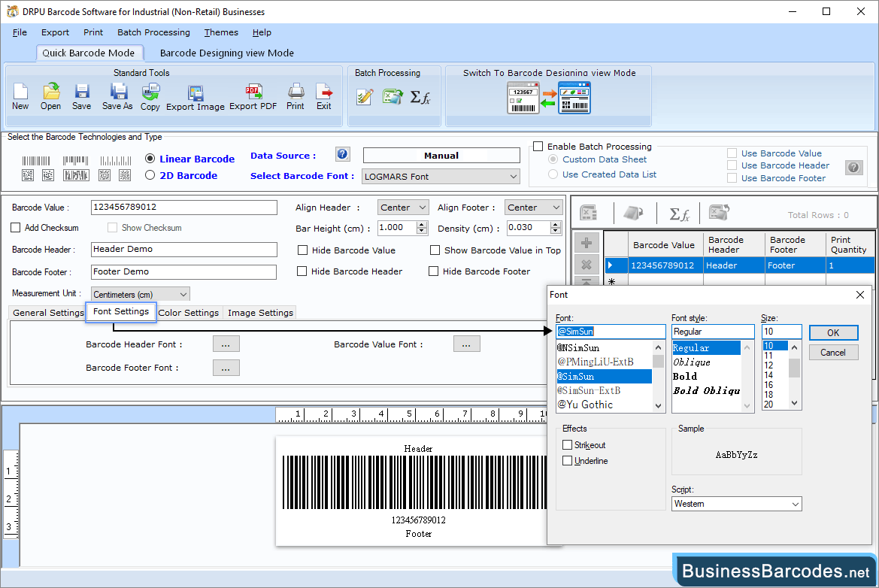The width and height of the screenshot is (879, 588).
Task: Click OK in Font dialog
Action: 833,333
